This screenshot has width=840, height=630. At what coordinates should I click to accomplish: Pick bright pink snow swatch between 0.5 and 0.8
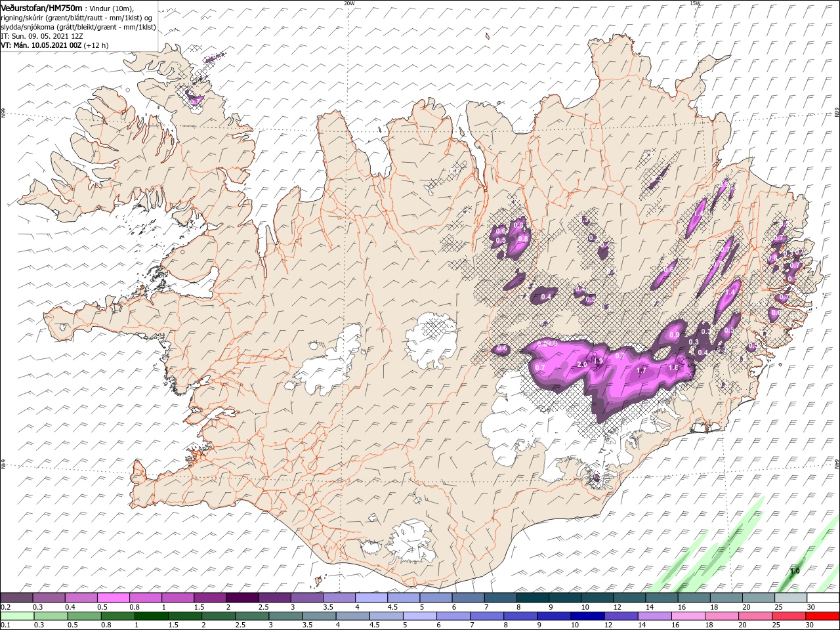[x=114, y=598]
